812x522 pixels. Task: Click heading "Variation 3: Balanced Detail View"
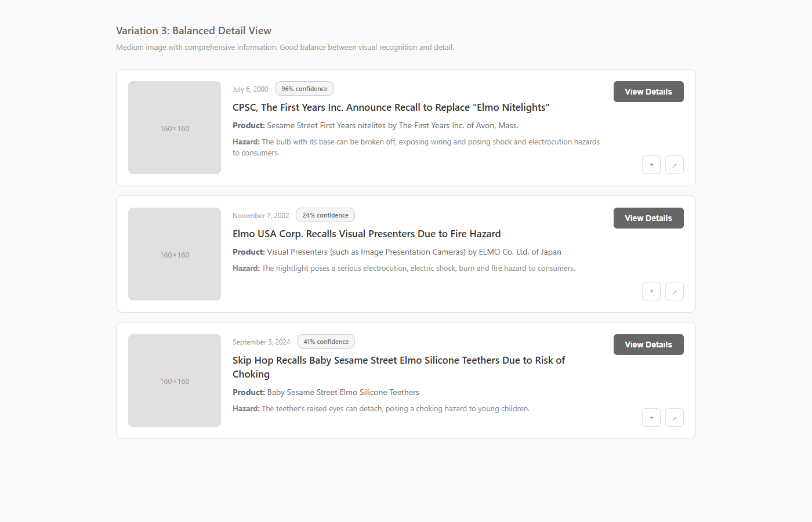(x=194, y=31)
